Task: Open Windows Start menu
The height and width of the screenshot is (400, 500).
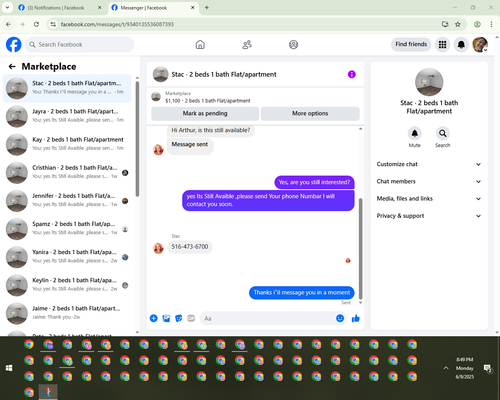Action: pyautogui.click(x=9, y=368)
